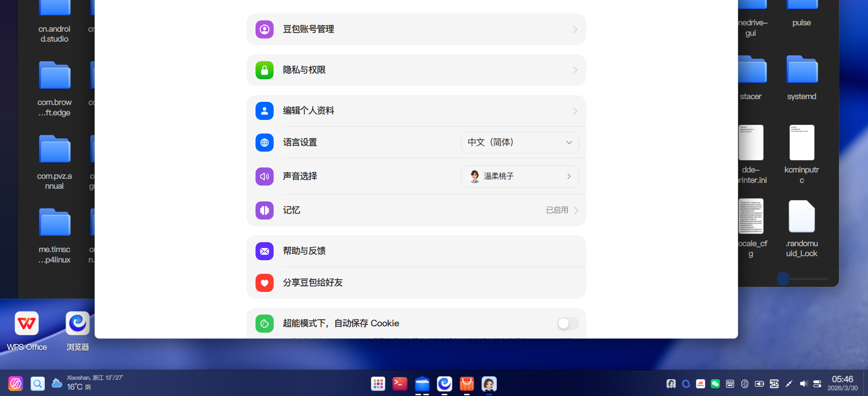Click the green lock icon for 隐私与权限

point(265,70)
